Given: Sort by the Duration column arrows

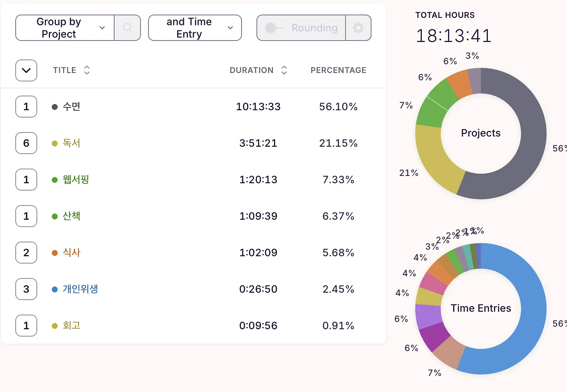Looking at the screenshot, I should (x=284, y=70).
